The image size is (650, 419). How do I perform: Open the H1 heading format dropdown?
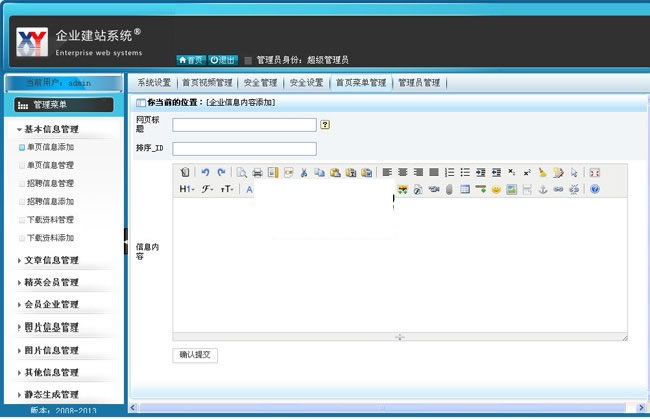point(187,189)
